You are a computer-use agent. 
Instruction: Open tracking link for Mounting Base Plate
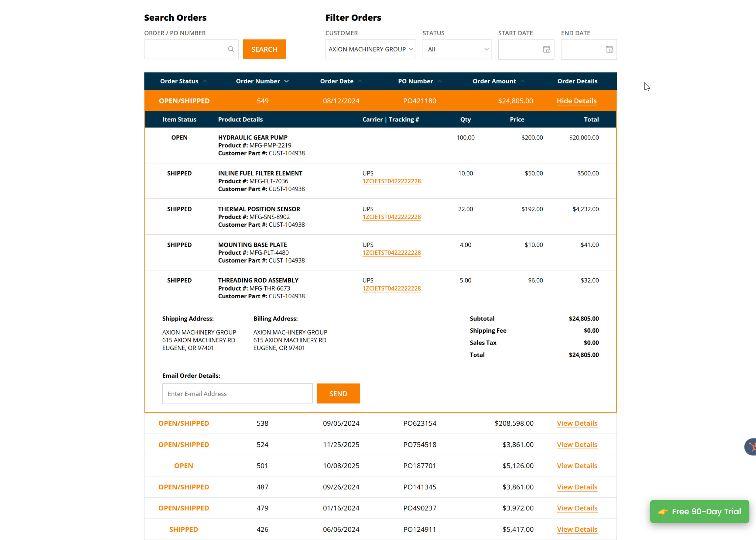392,253
